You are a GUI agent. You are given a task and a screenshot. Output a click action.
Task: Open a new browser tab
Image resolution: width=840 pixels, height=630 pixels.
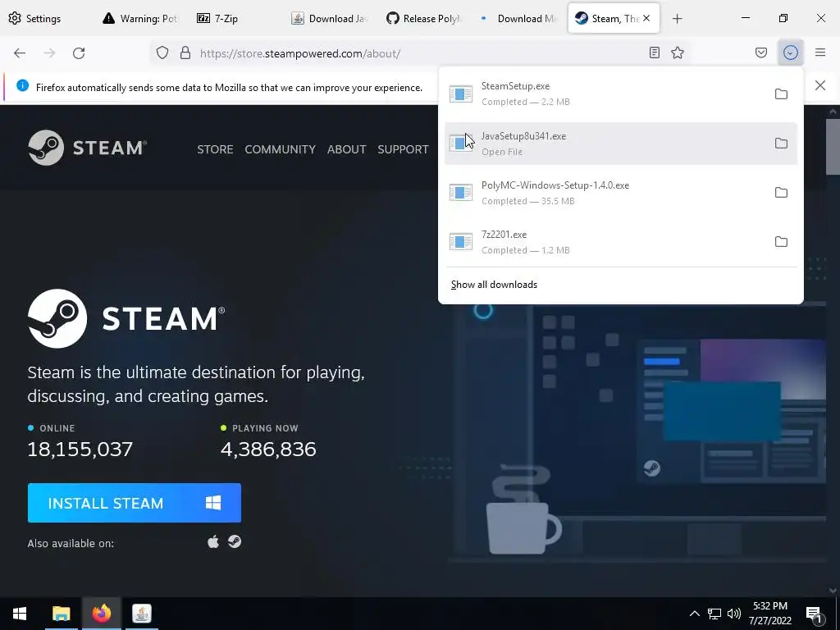677,19
